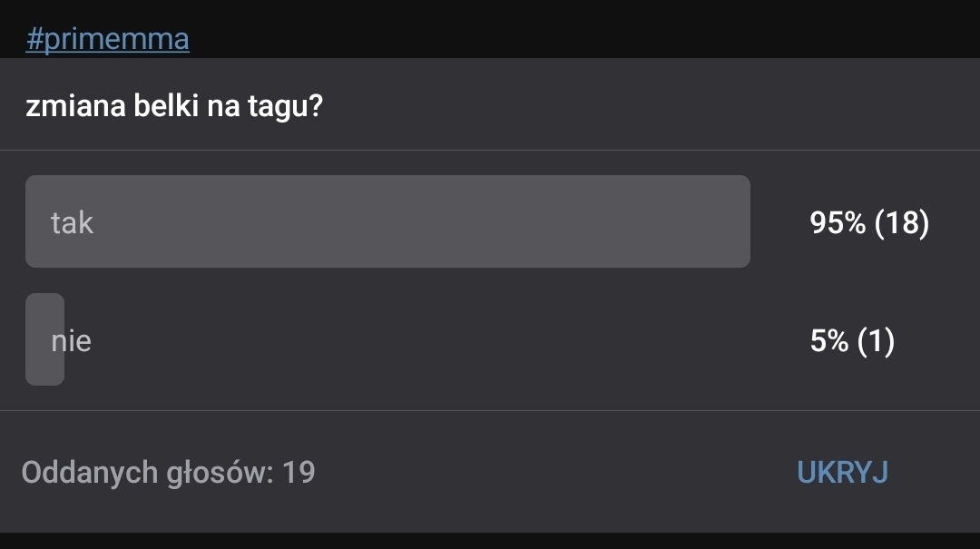Click the footer space between vote total and UKRYJ
The height and width of the screenshot is (549, 980).
point(554,473)
